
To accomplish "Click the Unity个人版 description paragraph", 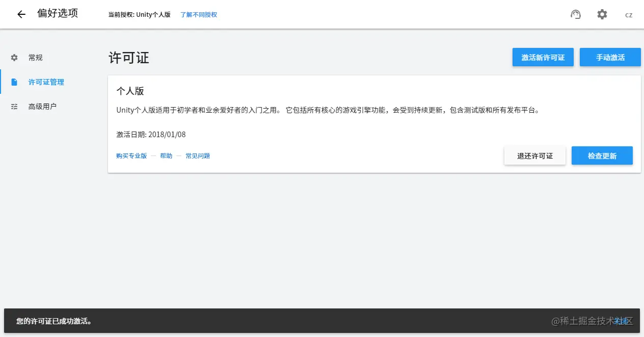I will click(328, 110).
